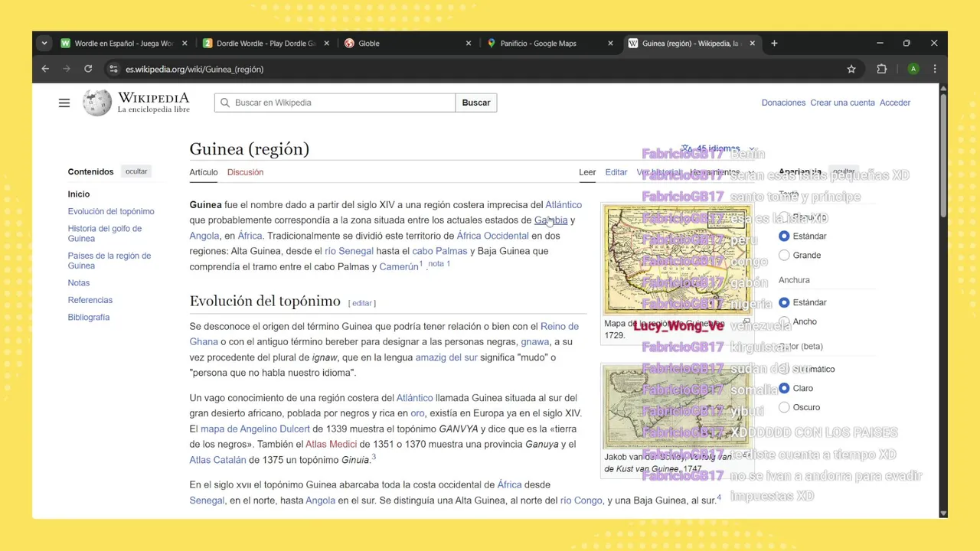Focus the Buscar en Wikipedia search field
The image size is (980, 551).
tap(335, 103)
